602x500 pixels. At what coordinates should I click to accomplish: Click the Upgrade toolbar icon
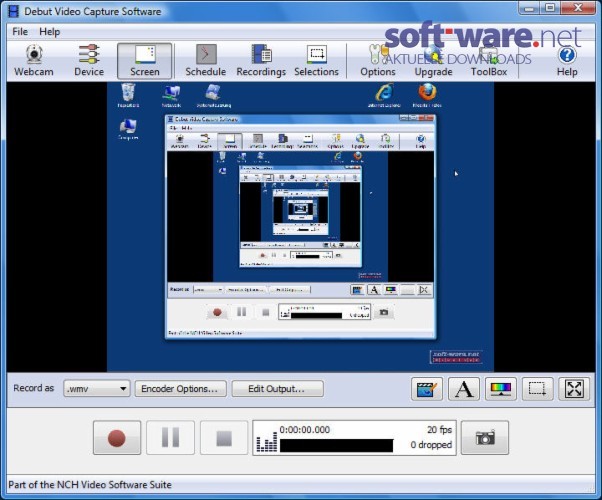[x=433, y=61]
